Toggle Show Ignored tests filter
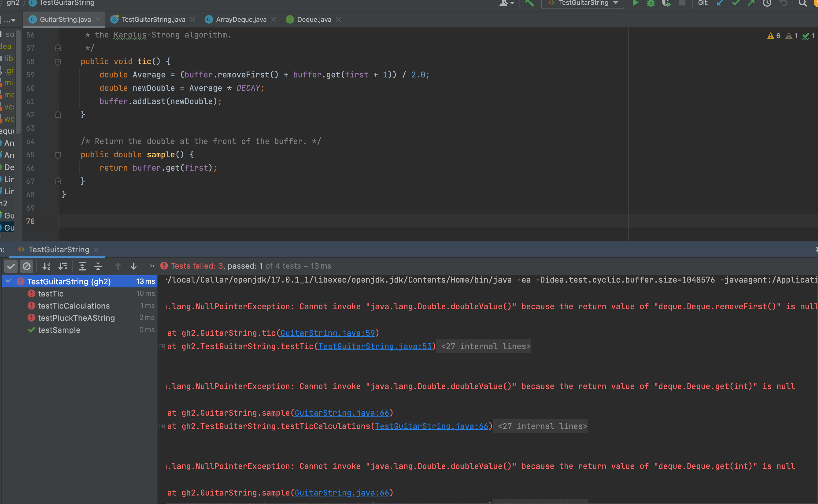 [27, 266]
